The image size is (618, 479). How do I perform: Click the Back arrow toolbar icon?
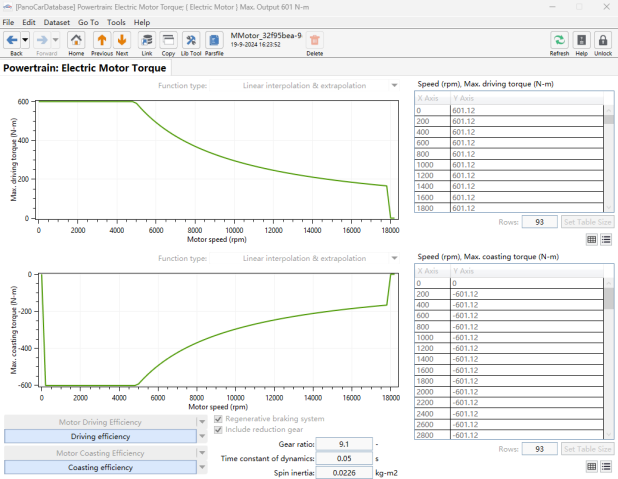click(x=12, y=40)
